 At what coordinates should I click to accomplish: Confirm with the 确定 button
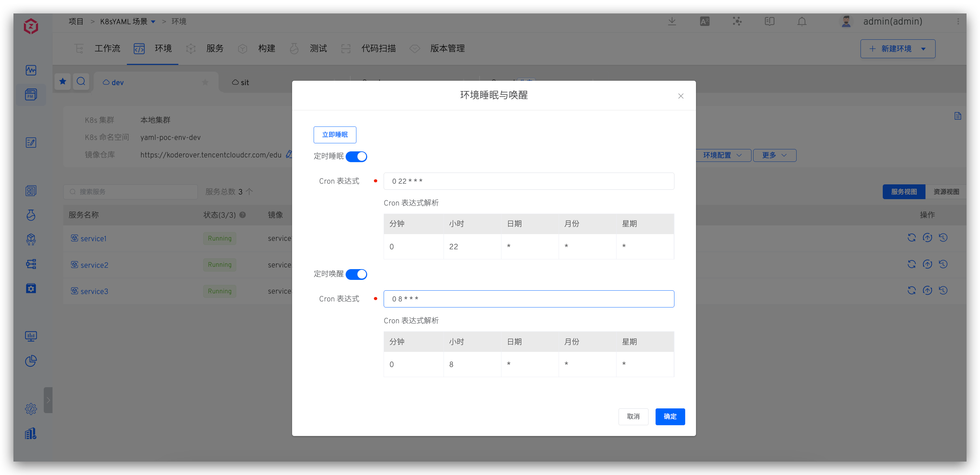coord(670,416)
